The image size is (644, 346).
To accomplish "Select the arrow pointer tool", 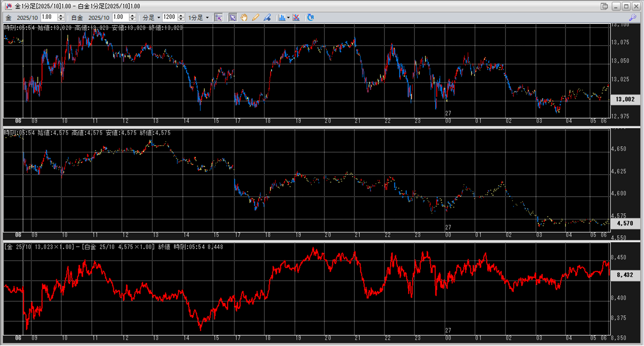I will [232, 18].
